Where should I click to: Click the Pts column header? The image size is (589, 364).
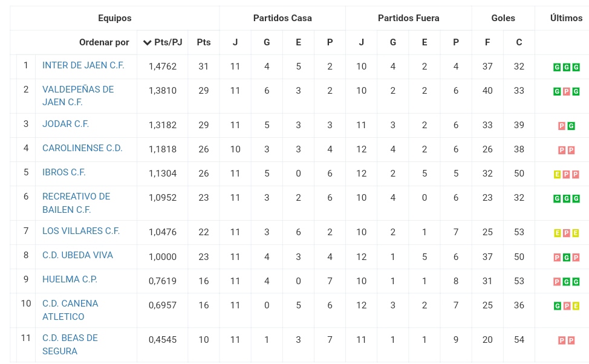tap(204, 42)
